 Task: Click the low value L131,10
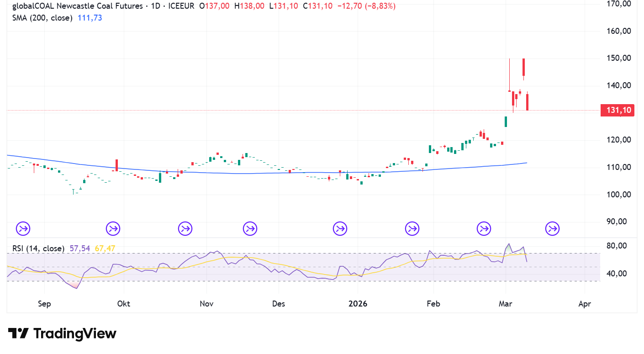[x=283, y=6]
